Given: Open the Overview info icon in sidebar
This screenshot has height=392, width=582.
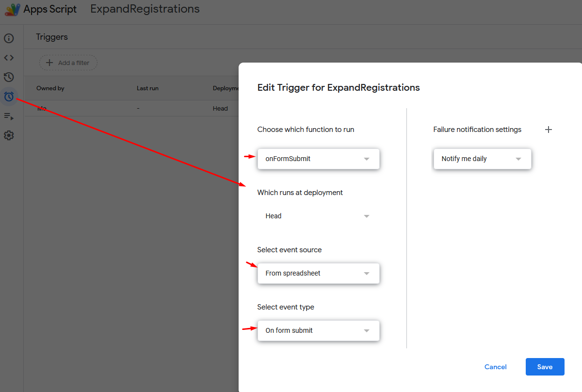Looking at the screenshot, I should pos(9,38).
